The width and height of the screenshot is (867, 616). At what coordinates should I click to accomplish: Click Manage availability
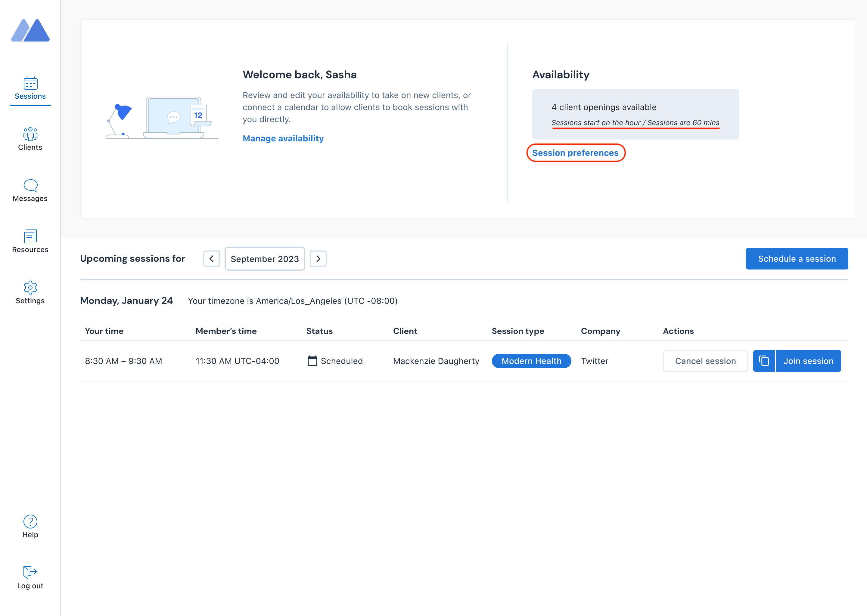[283, 138]
